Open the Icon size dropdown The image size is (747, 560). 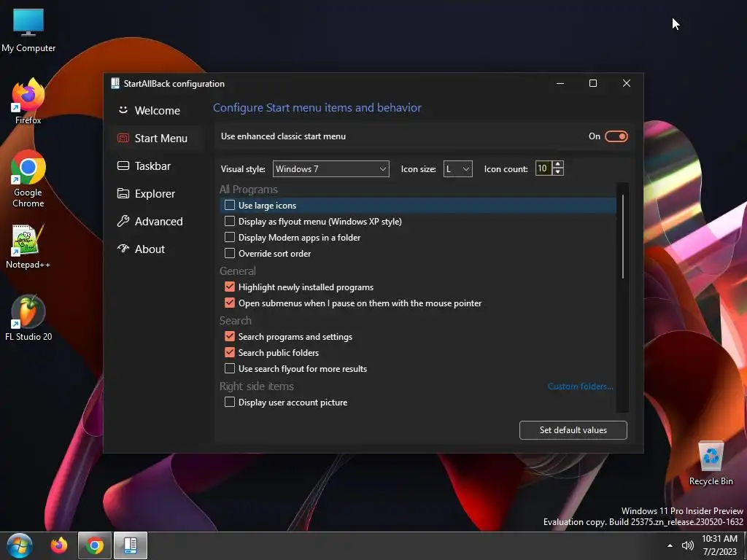458,168
